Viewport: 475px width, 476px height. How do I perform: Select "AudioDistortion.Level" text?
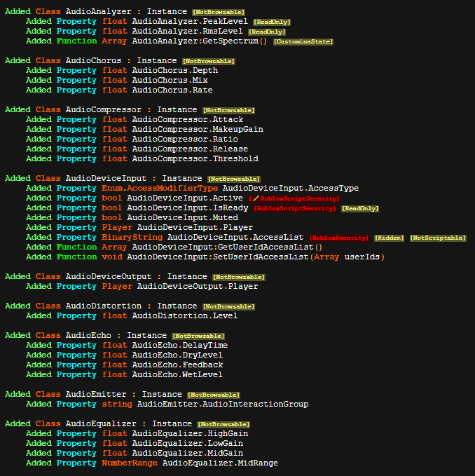tap(185, 315)
